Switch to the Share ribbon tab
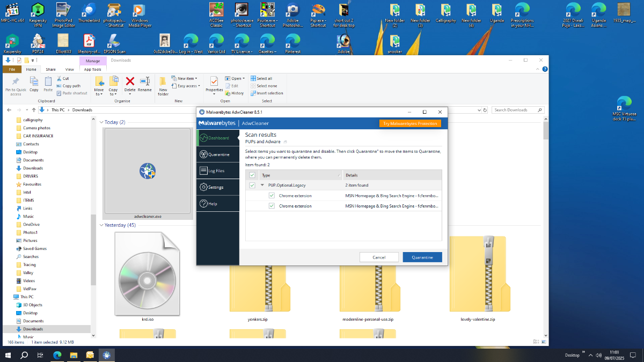 click(x=50, y=69)
